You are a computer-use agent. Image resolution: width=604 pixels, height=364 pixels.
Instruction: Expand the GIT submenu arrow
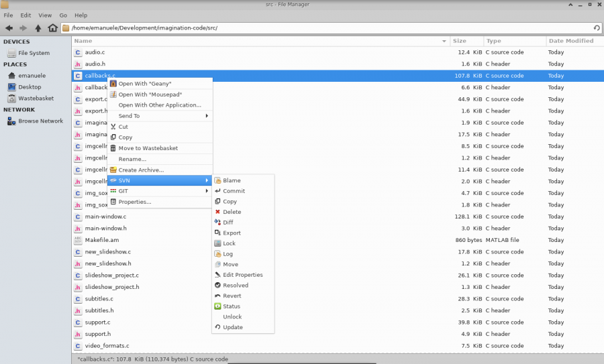tap(207, 191)
